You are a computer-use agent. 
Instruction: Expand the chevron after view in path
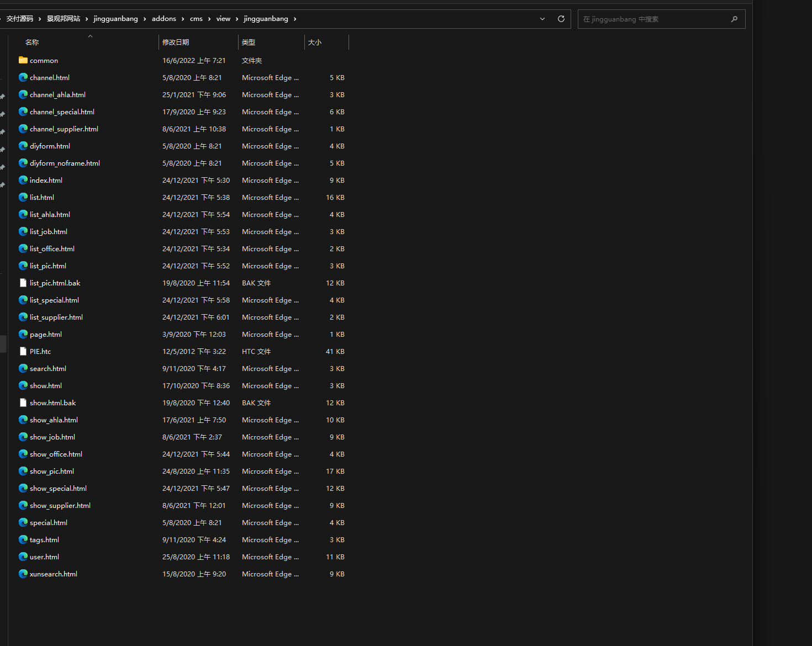click(237, 19)
